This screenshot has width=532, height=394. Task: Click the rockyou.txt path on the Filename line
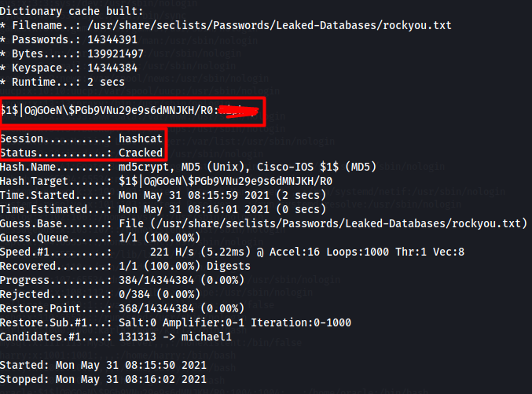click(x=285, y=26)
